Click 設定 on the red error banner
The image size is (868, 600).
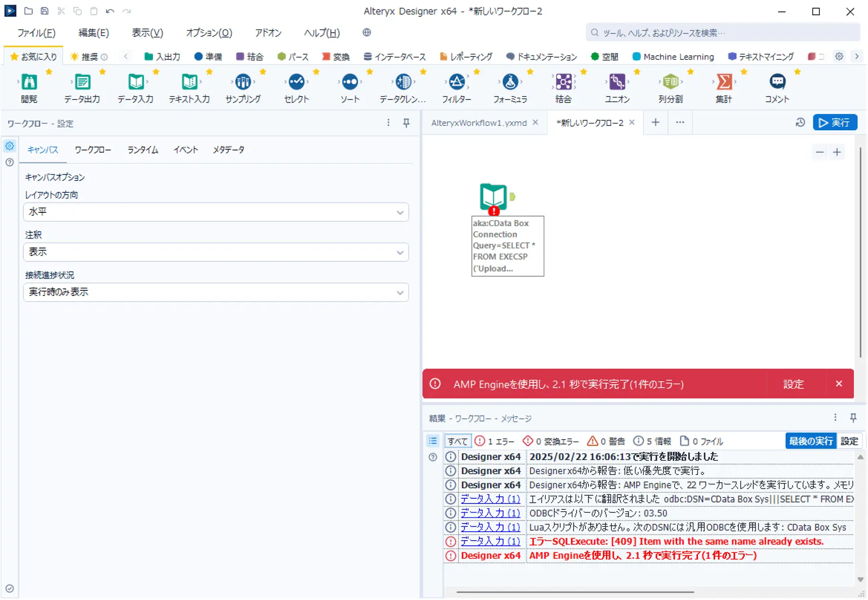click(793, 384)
